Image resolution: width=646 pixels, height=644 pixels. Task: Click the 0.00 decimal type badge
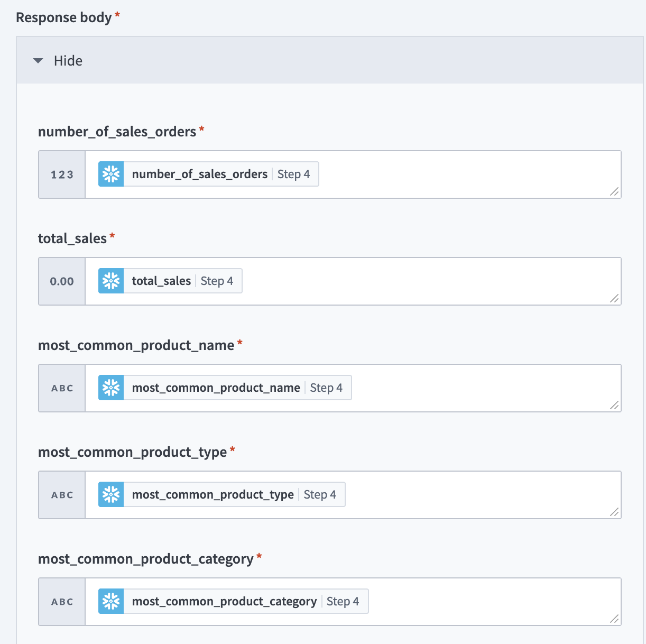pos(62,281)
